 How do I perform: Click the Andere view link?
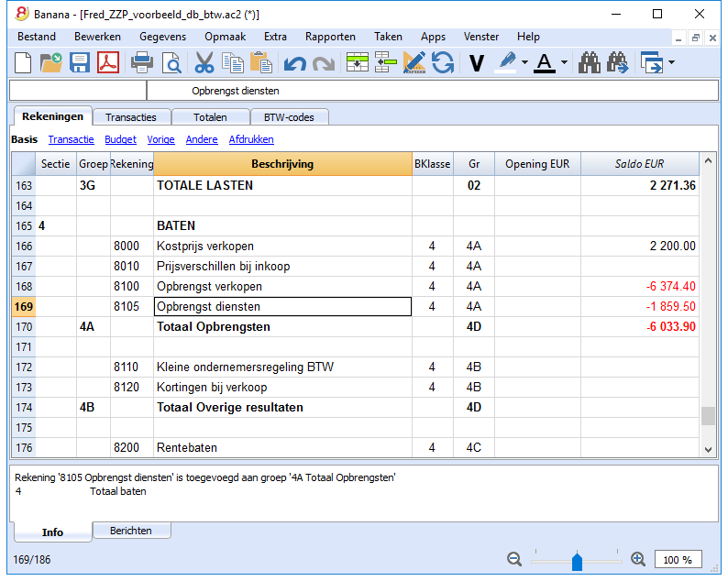[x=202, y=139]
